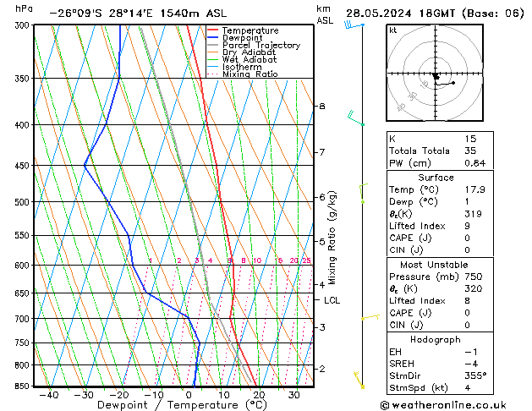The height and width of the screenshot is (411, 532).
Task: Click the '-40' temperature axis tick
Action: click(49, 395)
